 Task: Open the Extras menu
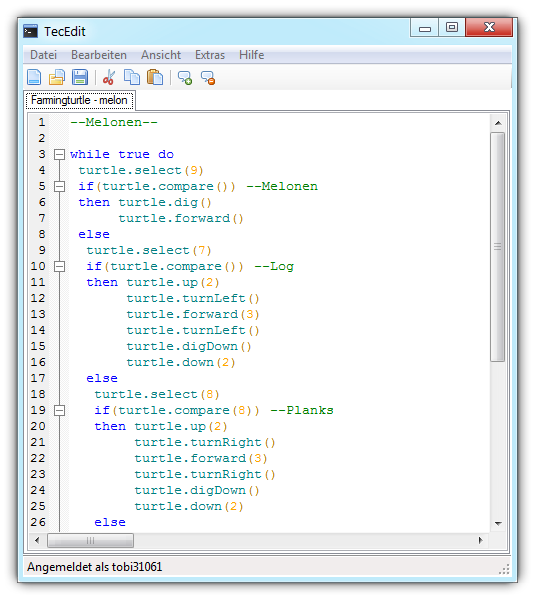(210, 55)
